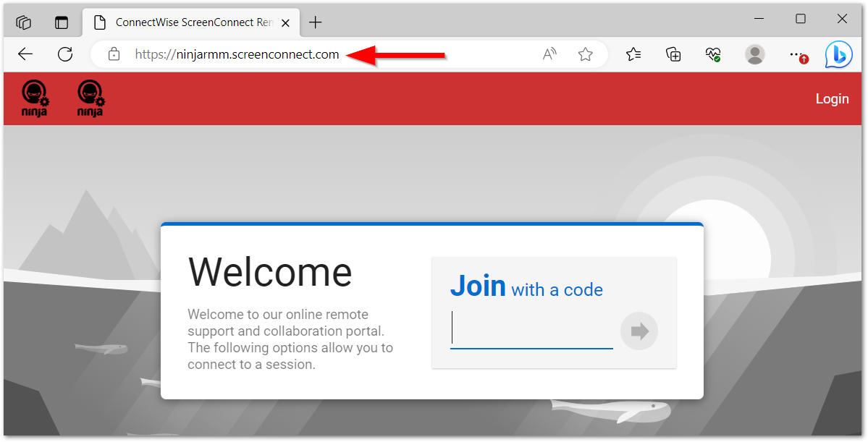The image size is (868, 442).
Task: Open Settings and more ellipsis menu
Action: 797,54
